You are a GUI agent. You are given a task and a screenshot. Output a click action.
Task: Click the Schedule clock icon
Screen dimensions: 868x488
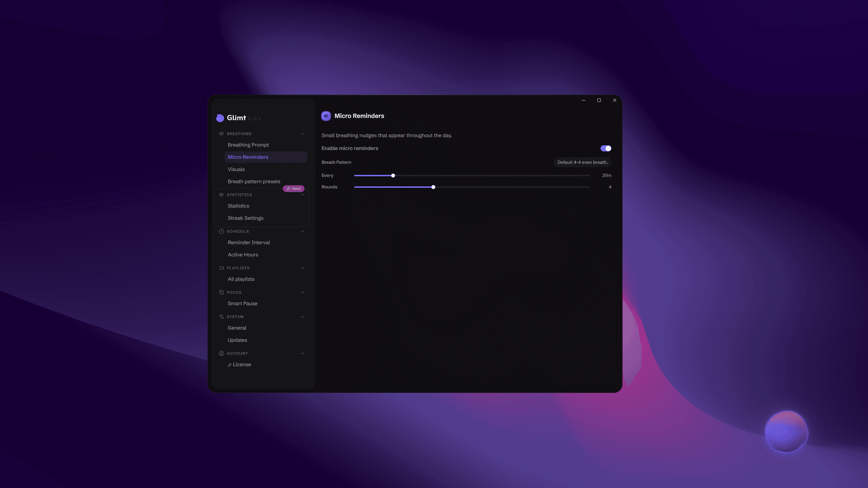click(x=221, y=231)
